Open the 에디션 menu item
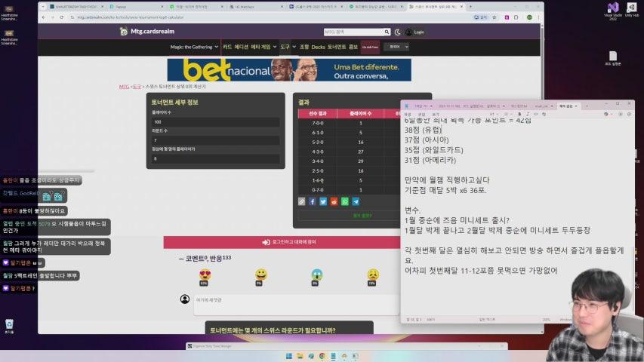 [x=241, y=47]
